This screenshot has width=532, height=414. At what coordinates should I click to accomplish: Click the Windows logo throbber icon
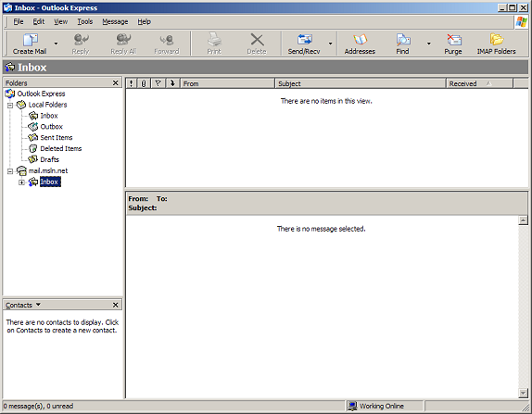pyautogui.click(x=522, y=22)
